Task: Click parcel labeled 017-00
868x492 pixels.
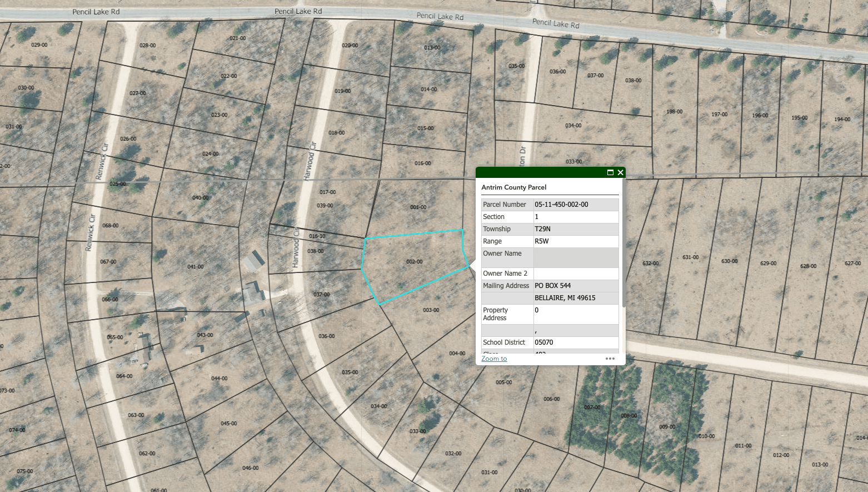Action: [x=327, y=192]
